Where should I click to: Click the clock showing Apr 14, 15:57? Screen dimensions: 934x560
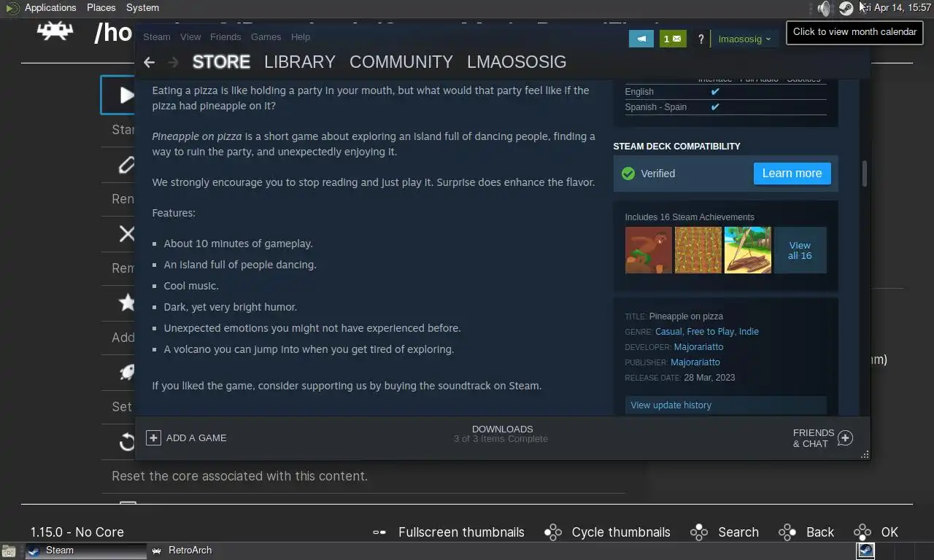(895, 7)
